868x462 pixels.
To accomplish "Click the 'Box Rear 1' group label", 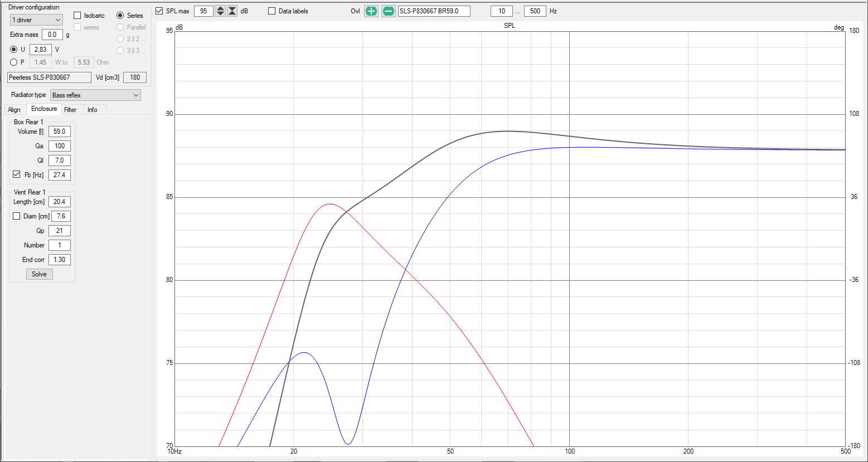I will click(x=28, y=122).
